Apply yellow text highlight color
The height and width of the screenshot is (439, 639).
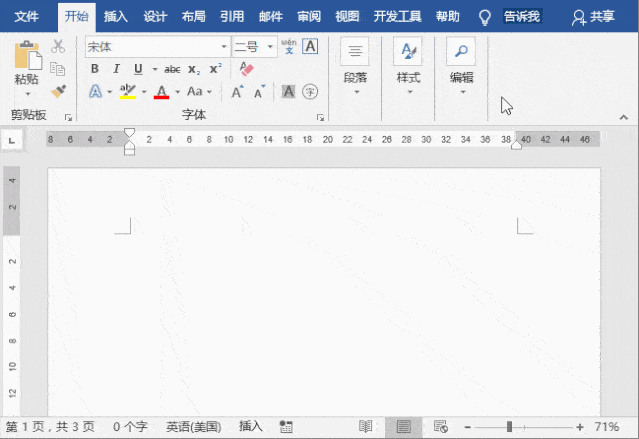(x=128, y=91)
